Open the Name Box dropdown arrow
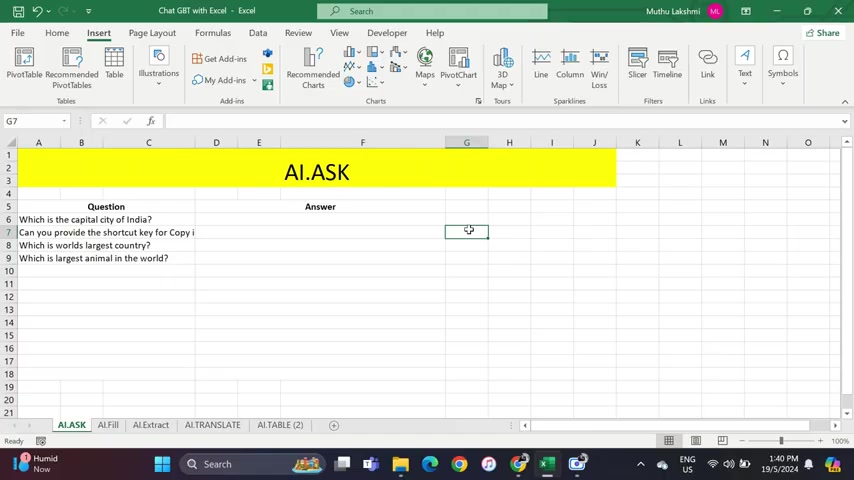854x480 pixels. 64,121
